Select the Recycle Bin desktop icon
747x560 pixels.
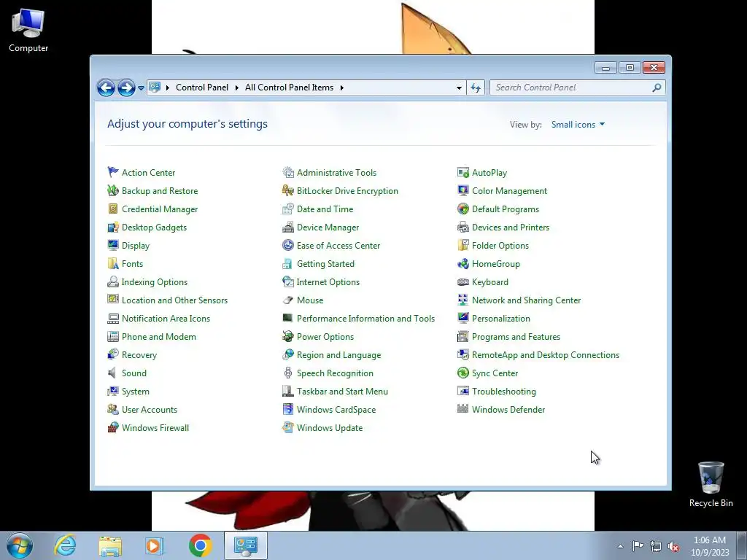(x=711, y=484)
